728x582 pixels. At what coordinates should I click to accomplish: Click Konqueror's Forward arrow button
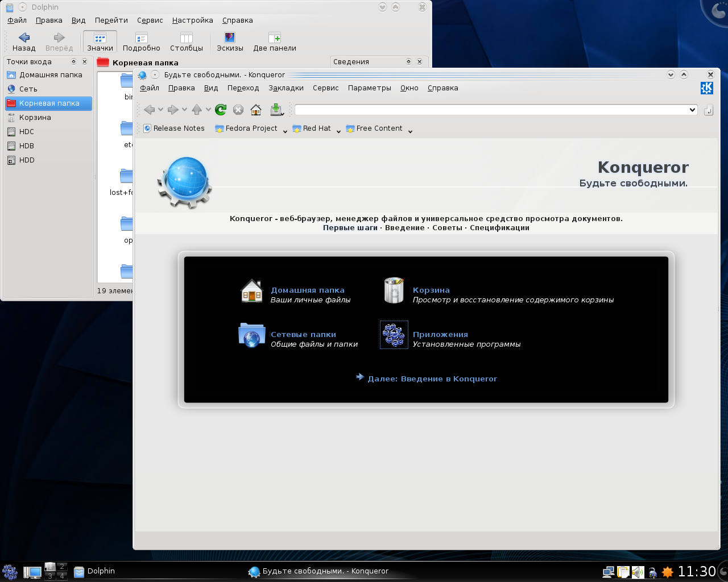pos(173,110)
